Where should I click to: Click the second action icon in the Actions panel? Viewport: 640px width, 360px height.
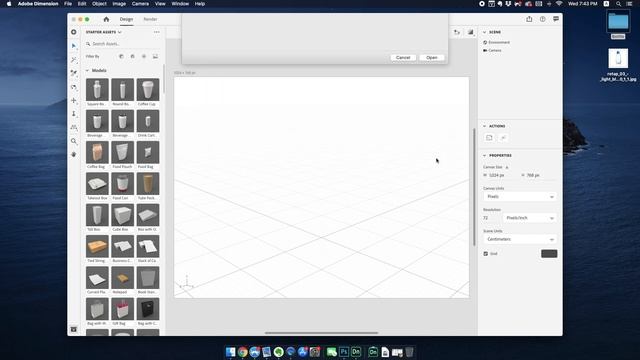[x=503, y=138]
